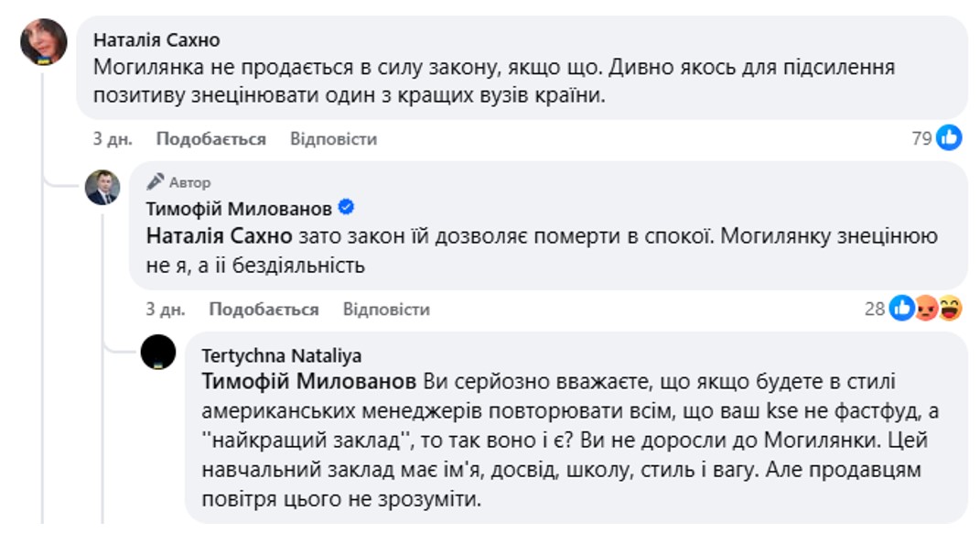Click the "3 дн." timestamp under Милованов's reply
This screenshot has height=544, width=980.
point(166,310)
